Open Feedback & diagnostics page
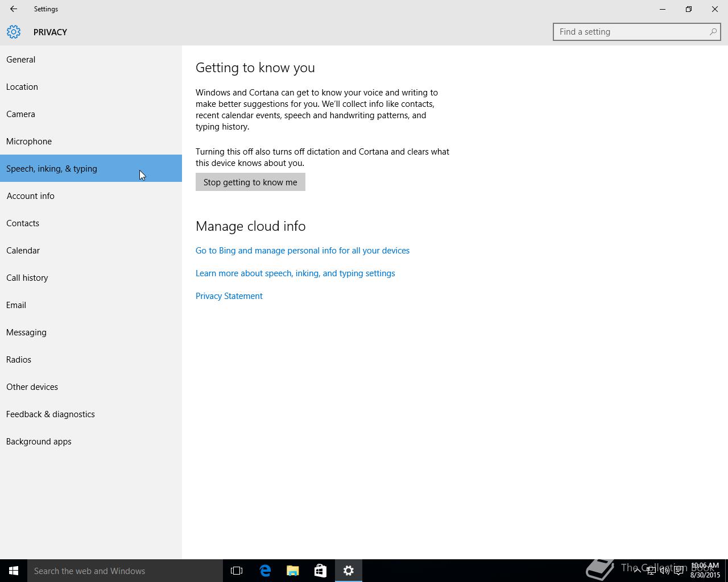Screen dimensions: 728x582 [x=91, y=414]
